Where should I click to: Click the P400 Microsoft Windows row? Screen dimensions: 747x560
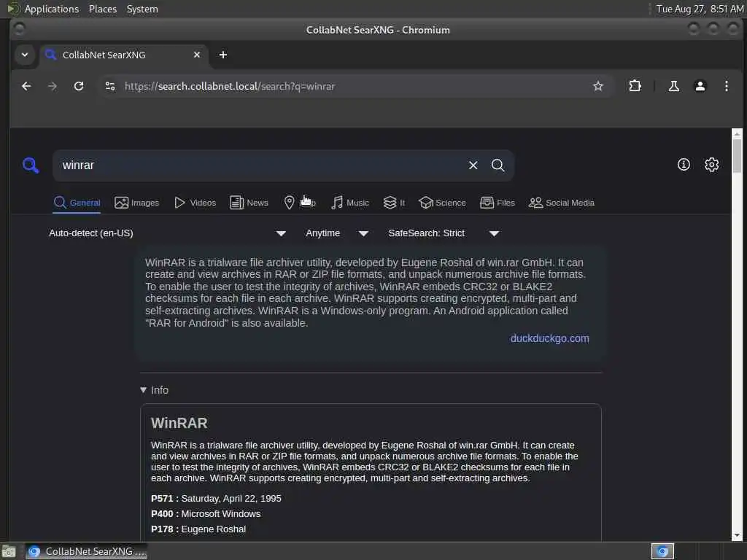pyautogui.click(x=206, y=514)
